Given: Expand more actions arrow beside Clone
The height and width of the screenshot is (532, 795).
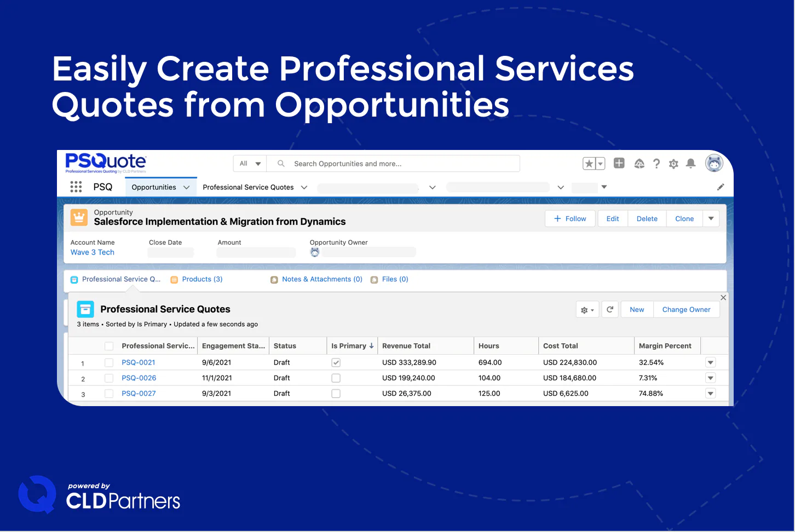Looking at the screenshot, I should pos(711,218).
